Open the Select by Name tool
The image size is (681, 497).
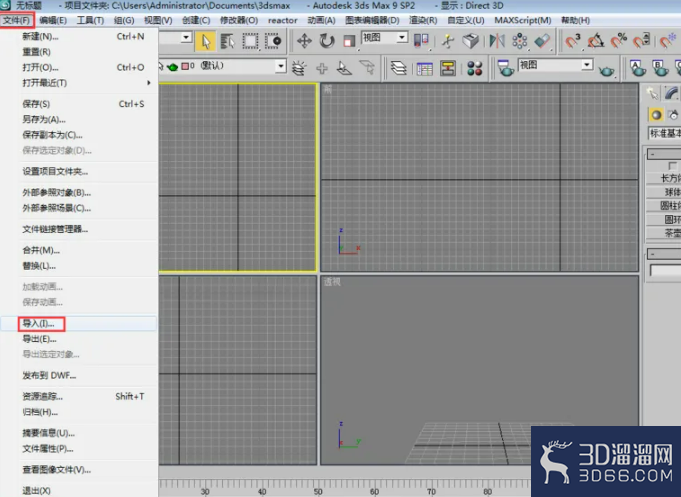[x=228, y=42]
